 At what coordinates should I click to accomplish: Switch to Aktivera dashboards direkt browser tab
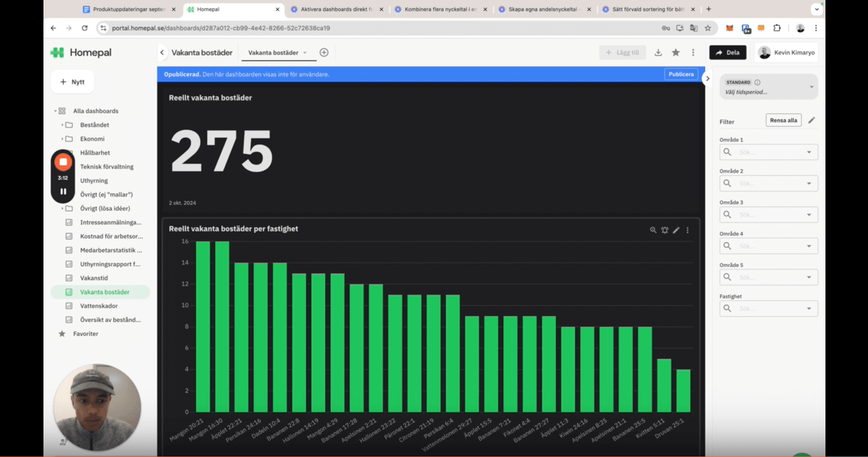click(x=337, y=9)
